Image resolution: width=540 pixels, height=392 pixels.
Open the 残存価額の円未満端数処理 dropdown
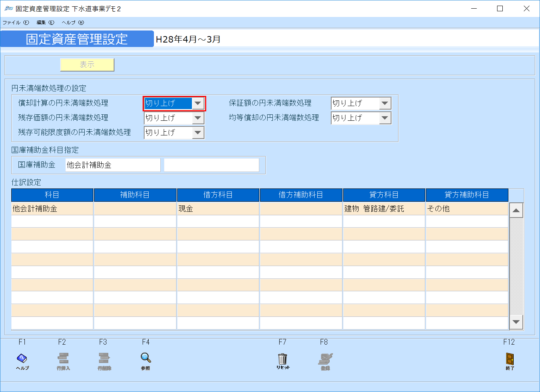point(198,118)
